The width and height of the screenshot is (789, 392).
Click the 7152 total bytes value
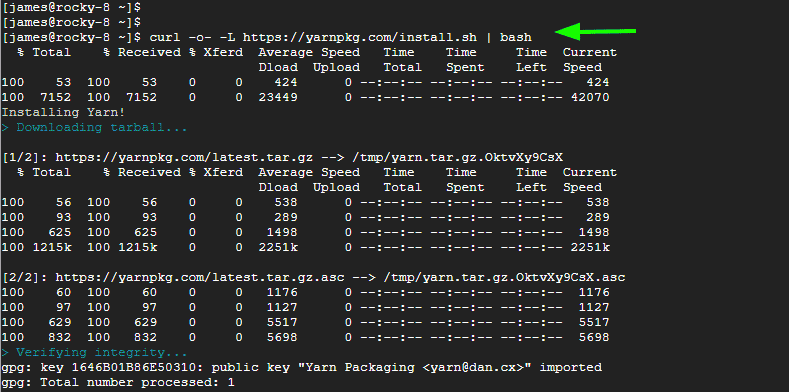[x=56, y=97]
